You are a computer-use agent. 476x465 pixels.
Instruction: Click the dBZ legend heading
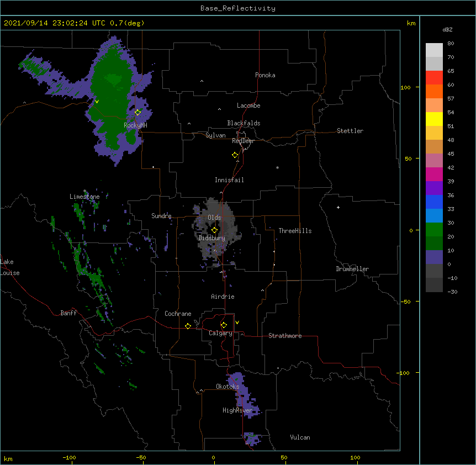click(x=447, y=29)
